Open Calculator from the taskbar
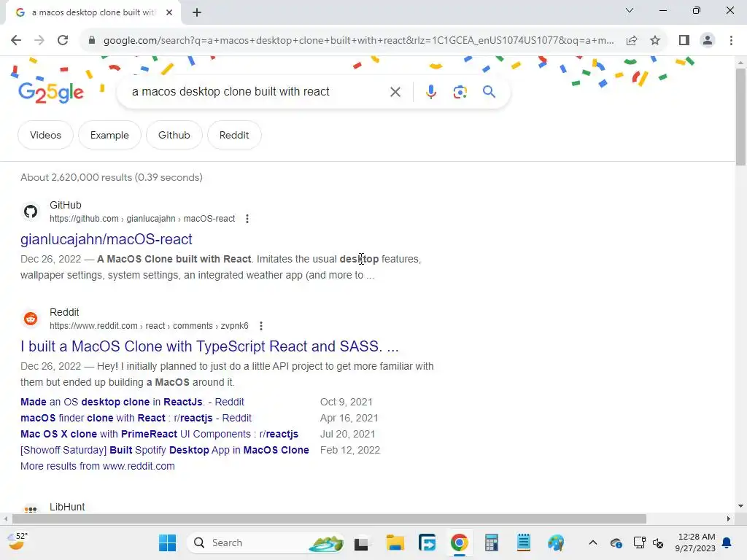The image size is (747, 560). pyautogui.click(x=491, y=542)
